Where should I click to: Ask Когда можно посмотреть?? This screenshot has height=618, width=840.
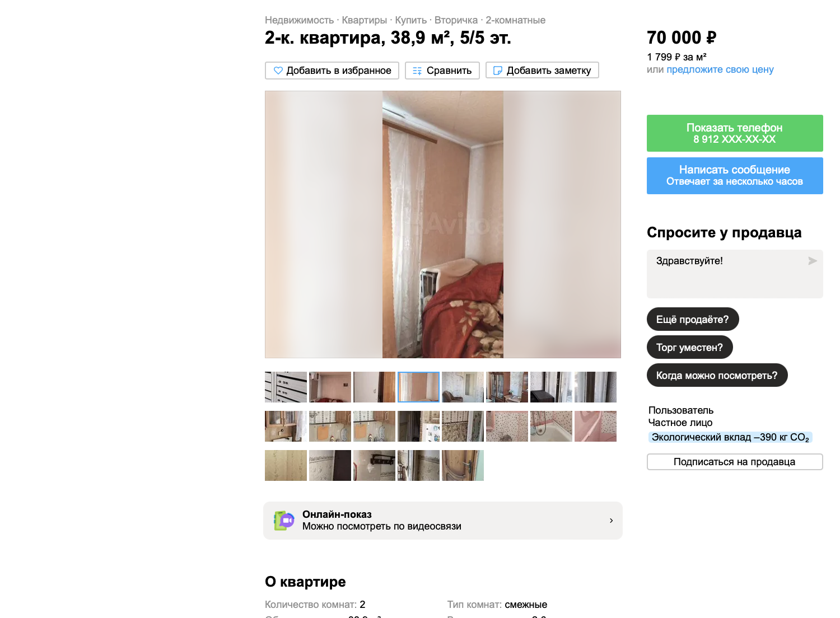717,375
